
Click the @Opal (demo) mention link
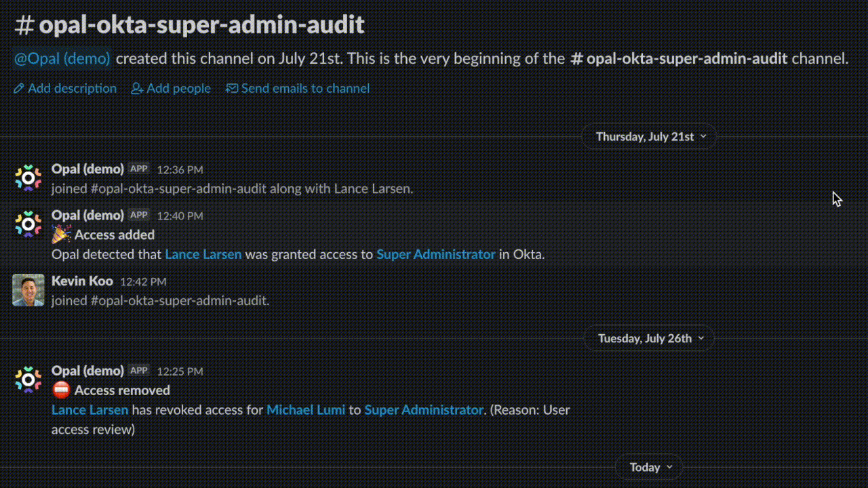click(62, 58)
